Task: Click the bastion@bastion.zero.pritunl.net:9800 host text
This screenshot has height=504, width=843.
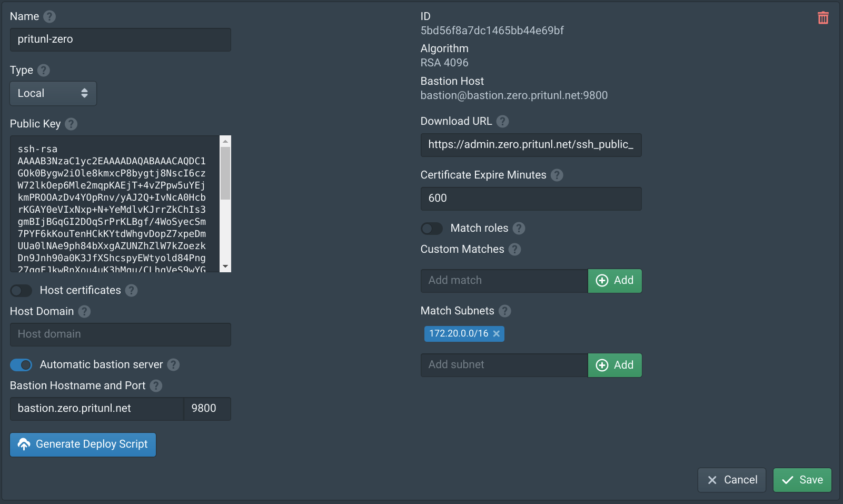Action: tap(514, 95)
